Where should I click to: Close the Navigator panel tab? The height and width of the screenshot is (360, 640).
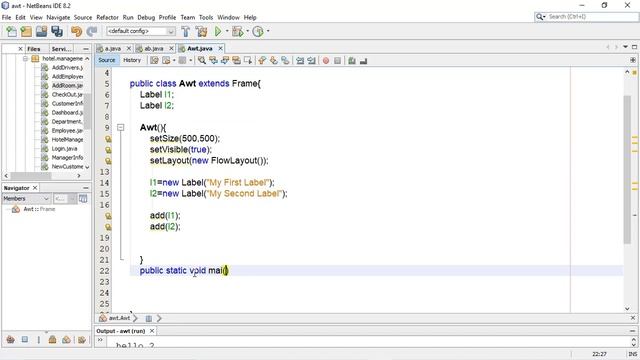coord(35,188)
